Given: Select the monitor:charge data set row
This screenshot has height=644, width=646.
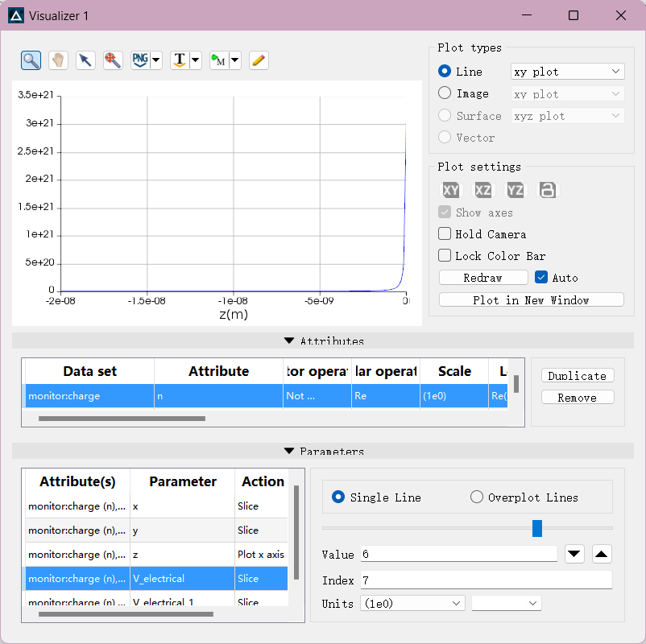Looking at the screenshot, I should pos(89,396).
